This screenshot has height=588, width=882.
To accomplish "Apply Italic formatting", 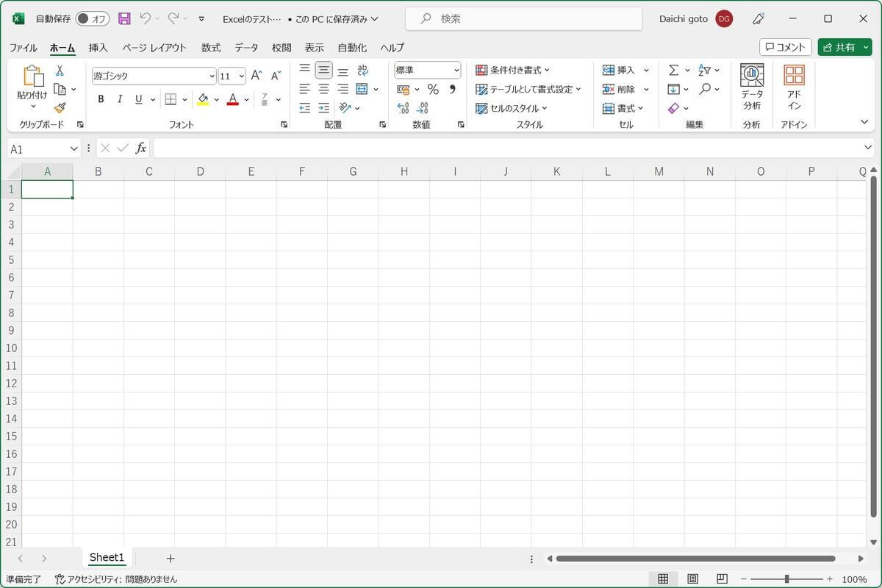I will [120, 99].
